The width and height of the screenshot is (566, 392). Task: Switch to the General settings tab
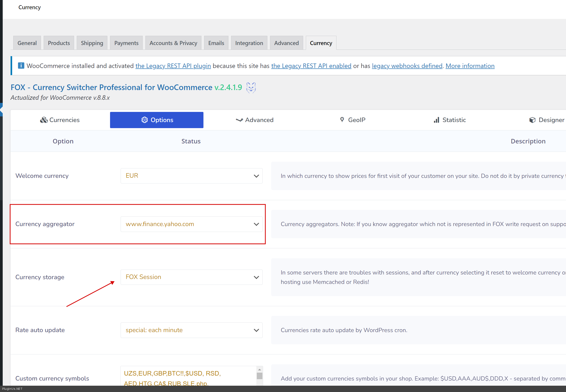[27, 43]
